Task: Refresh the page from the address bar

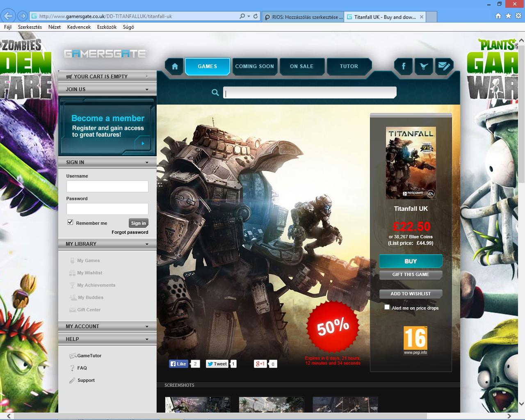Action: [x=256, y=16]
